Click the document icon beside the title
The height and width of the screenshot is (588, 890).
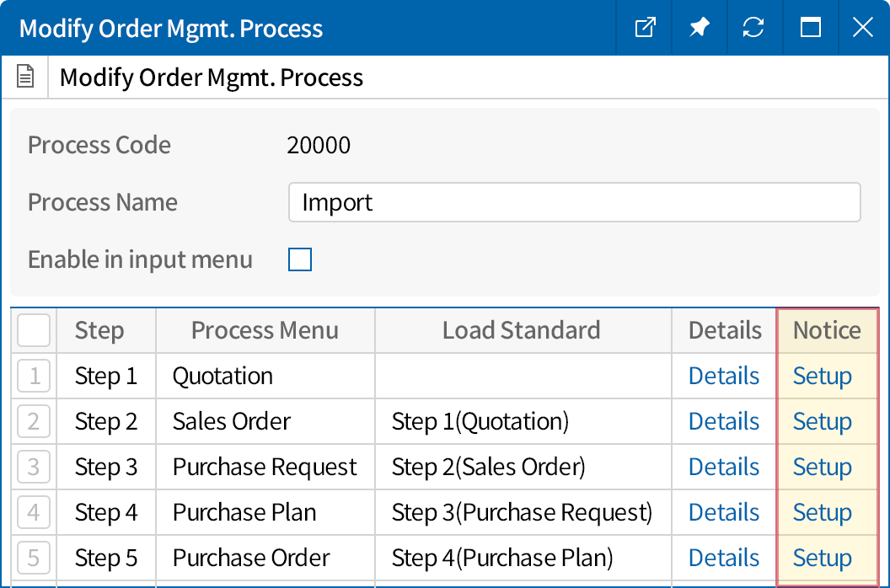pyautogui.click(x=26, y=78)
